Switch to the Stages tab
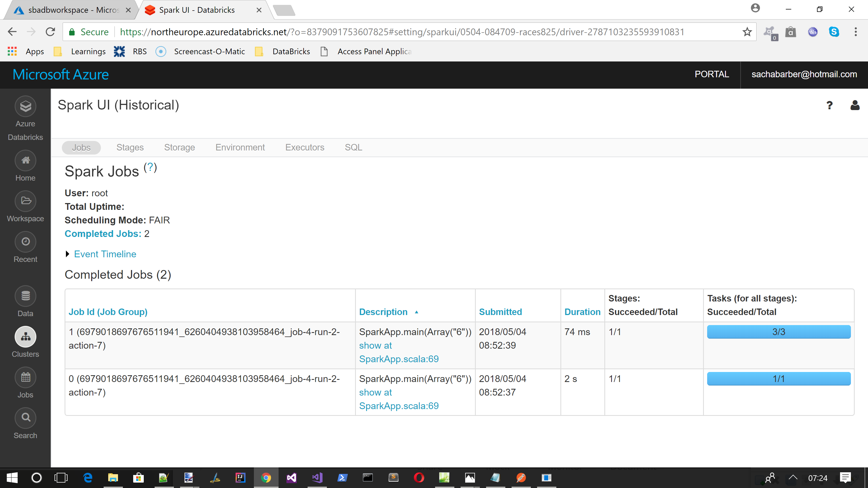The width and height of the screenshot is (868, 488). pos(130,147)
